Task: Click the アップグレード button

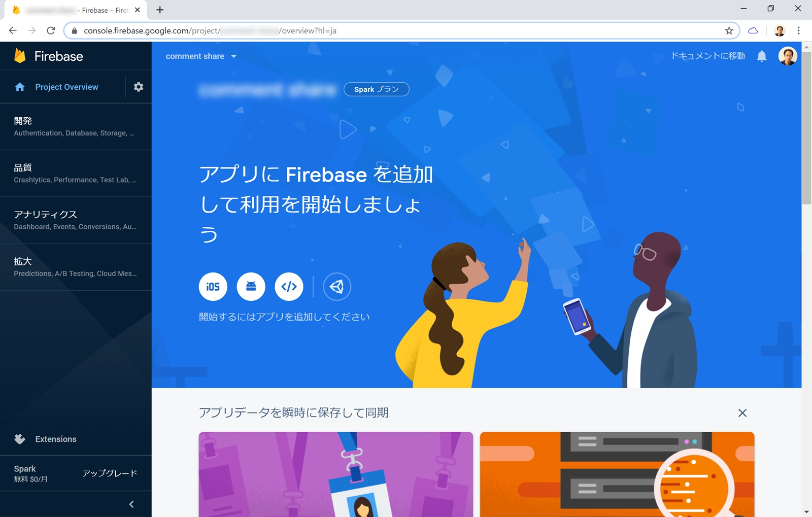Action: (x=110, y=473)
